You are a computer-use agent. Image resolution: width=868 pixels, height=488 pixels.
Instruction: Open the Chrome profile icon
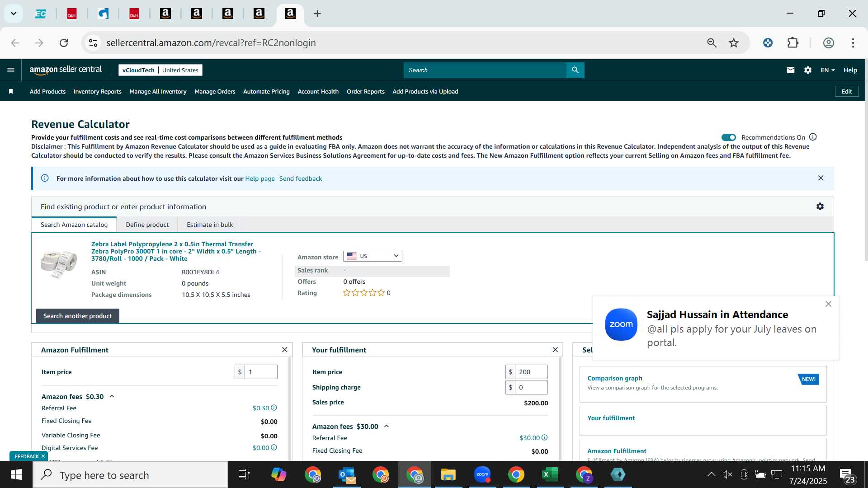click(828, 43)
